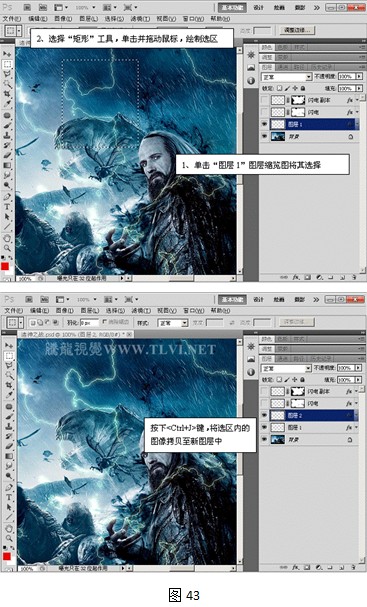Hide 背景 layer in lower Layers panel
This screenshot has height=607, width=367.
pyautogui.click(x=265, y=439)
